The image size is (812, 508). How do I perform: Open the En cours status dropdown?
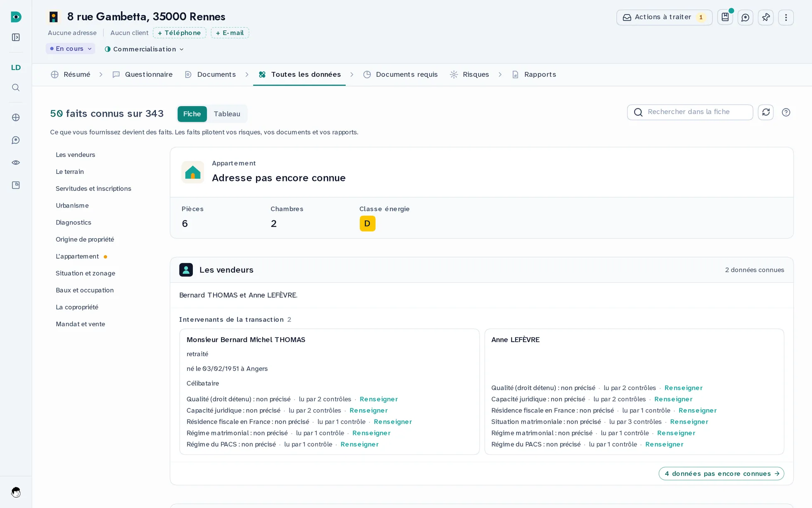point(71,49)
